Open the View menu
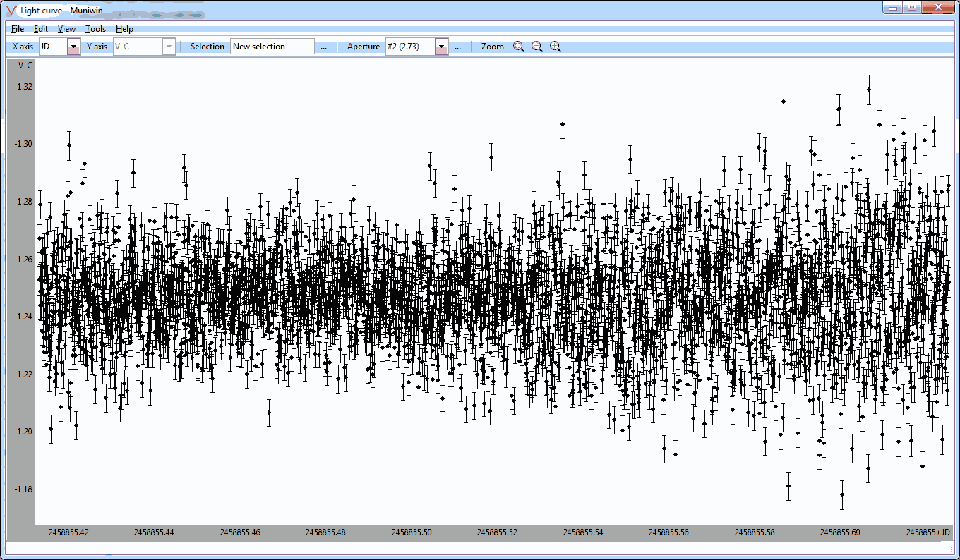 (66, 29)
